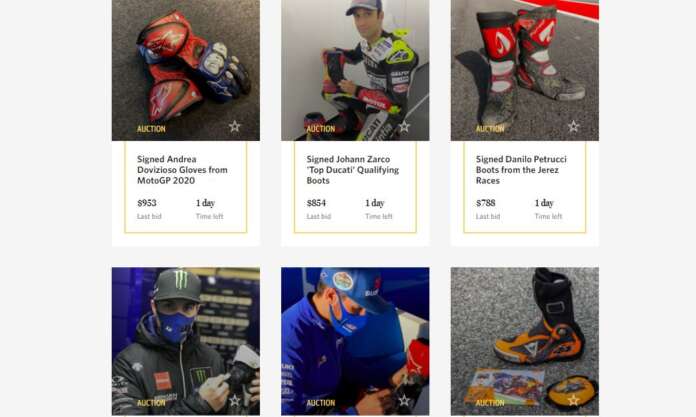Open Signed Danilo Petrucci Boots title
696x417 pixels.
[x=521, y=170]
